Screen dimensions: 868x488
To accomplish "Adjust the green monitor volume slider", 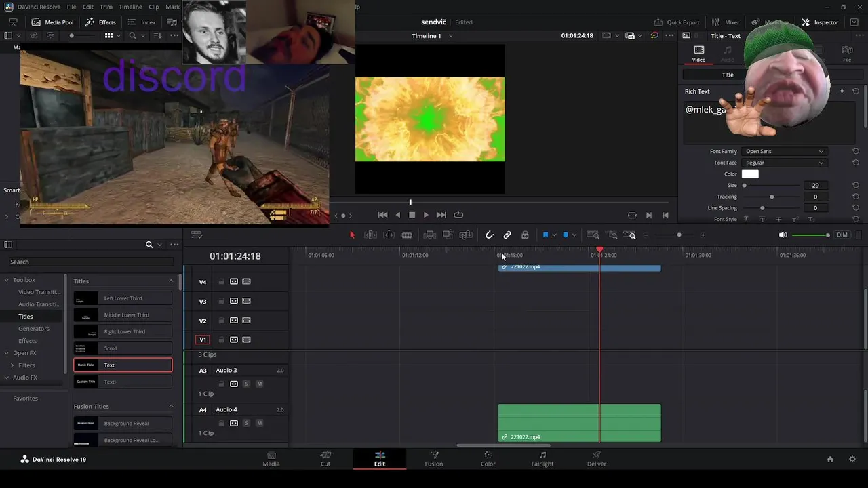I will [x=811, y=235].
